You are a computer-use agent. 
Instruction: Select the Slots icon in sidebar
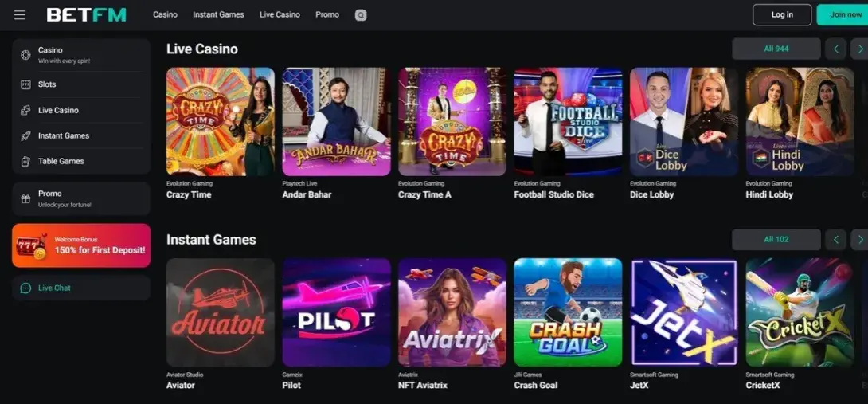pyautogui.click(x=25, y=84)
